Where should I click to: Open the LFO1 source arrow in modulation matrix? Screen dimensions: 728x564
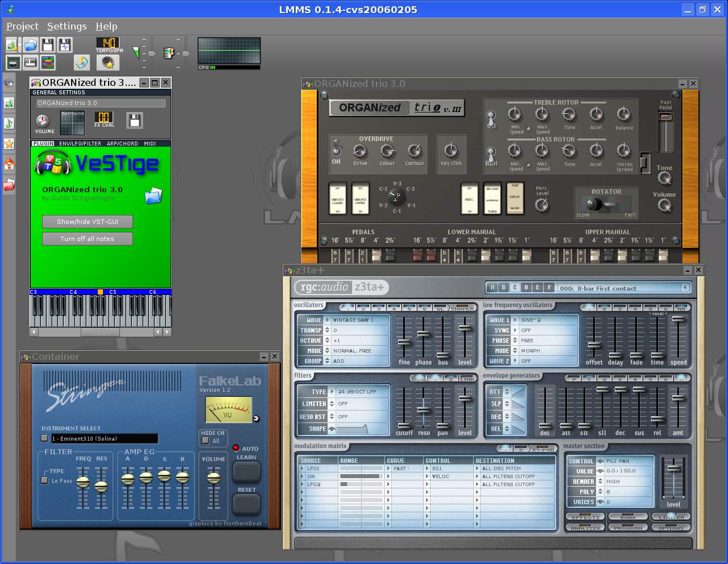(x=302, y=468)
